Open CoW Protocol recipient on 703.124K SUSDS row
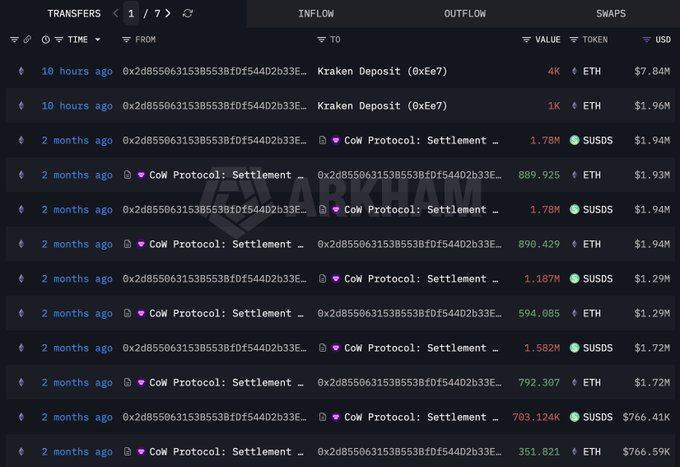Image resolution: width=680 pixels, height=467 pixels. pyautogui.click(x=421, y=417)
